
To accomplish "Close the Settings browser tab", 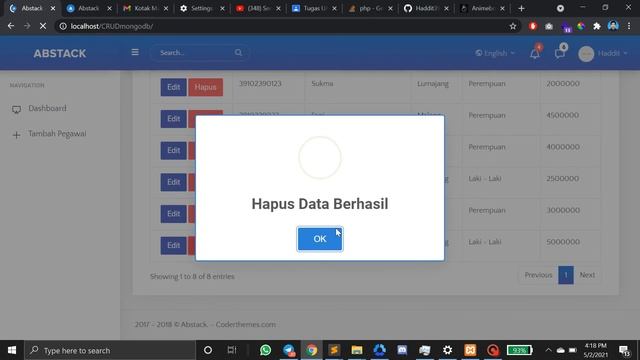I will coord(222,8).
